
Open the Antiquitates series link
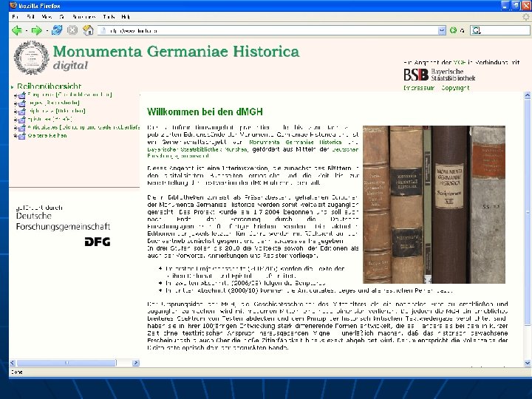point(83,127)
